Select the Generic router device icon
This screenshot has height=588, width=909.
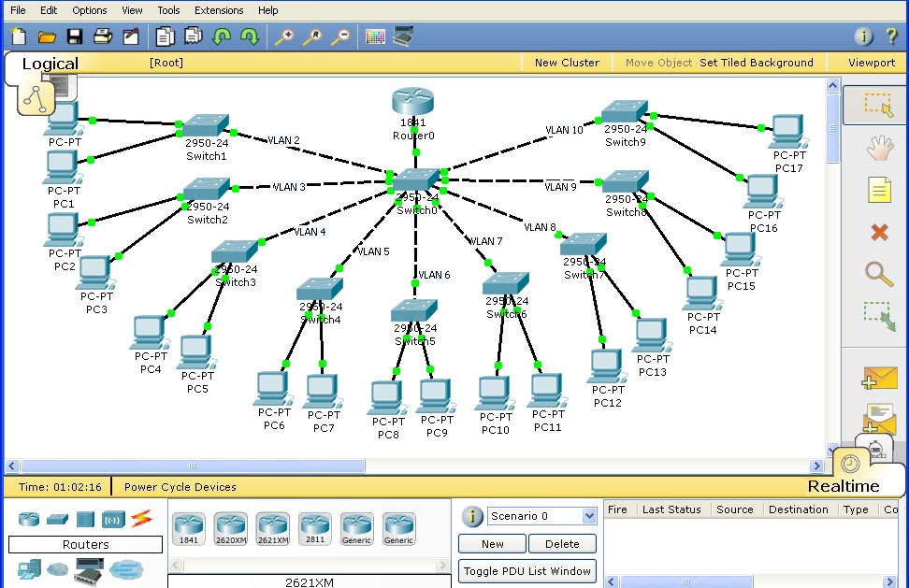[x=356, y=526]
